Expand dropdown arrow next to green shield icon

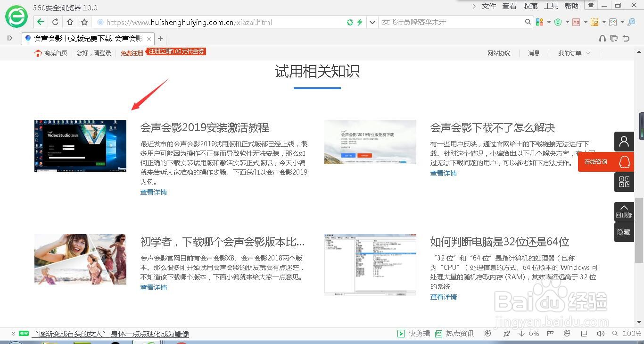click(567, 22)
